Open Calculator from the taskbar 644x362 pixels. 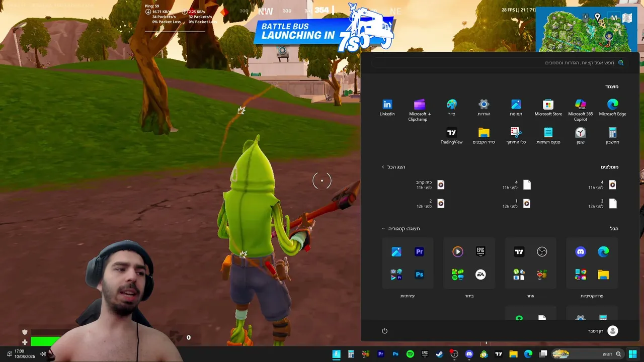coord(351,354)
